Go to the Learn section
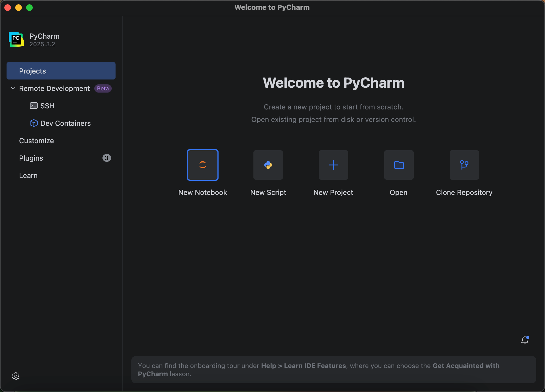545x392 pixels. pyautogui.click(x=28, y=176)
